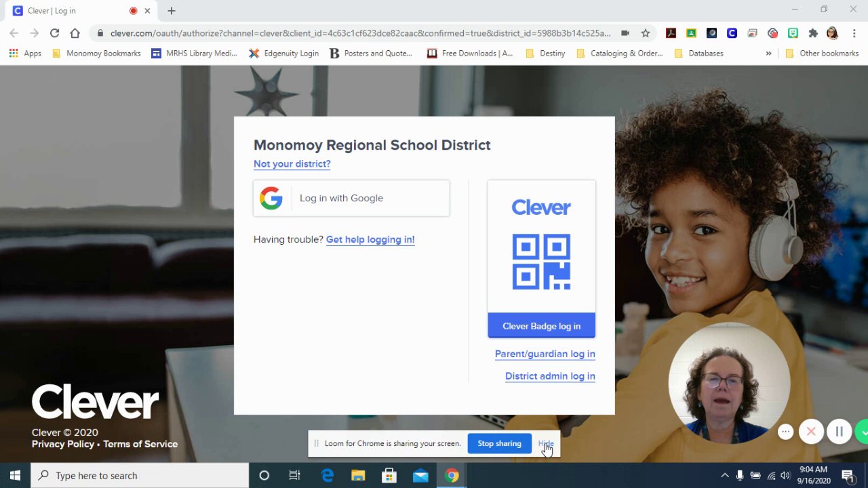Open the Wi-Fi network tray icon
This screenshot has width=868, height=488.
tap(771, 476)
